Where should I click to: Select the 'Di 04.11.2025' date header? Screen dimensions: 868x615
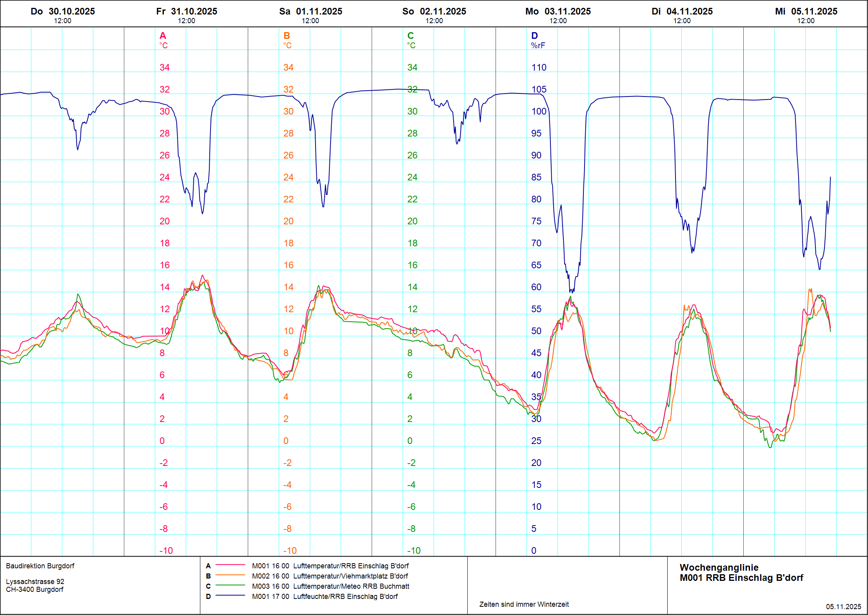[682, 11]
